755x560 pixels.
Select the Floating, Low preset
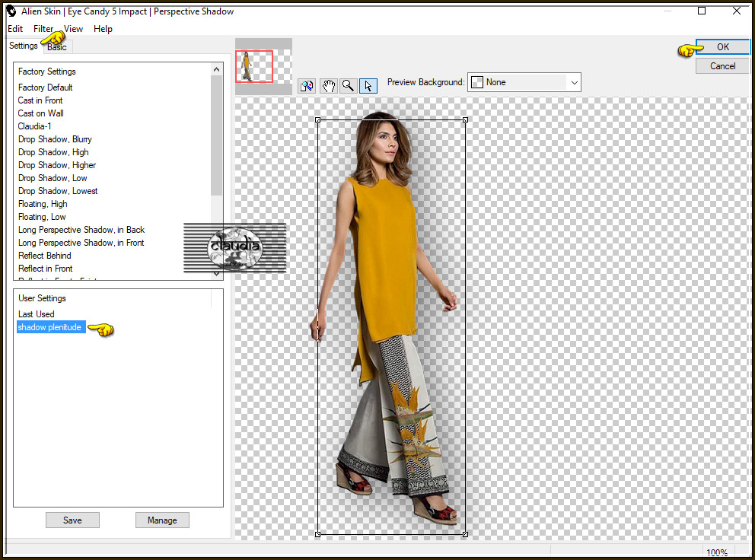42,217
